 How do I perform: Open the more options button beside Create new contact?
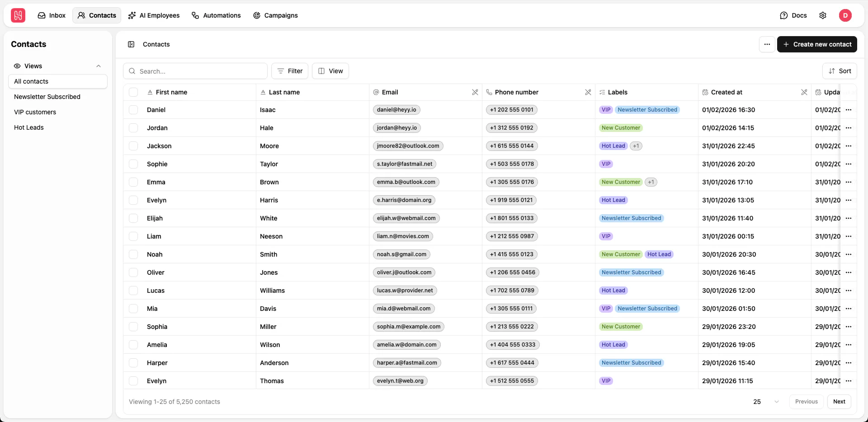coord(767,44)
